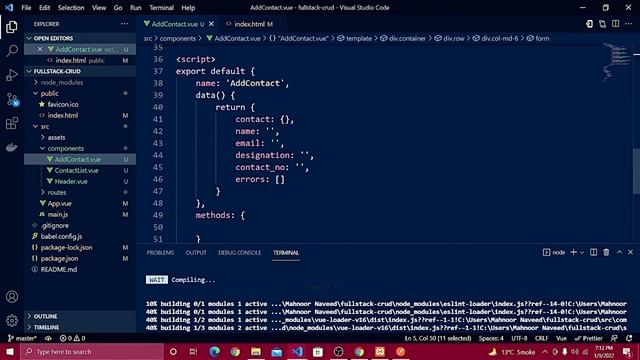Open main.js in the file tree

pyautogui.click(x=80, y=214)
